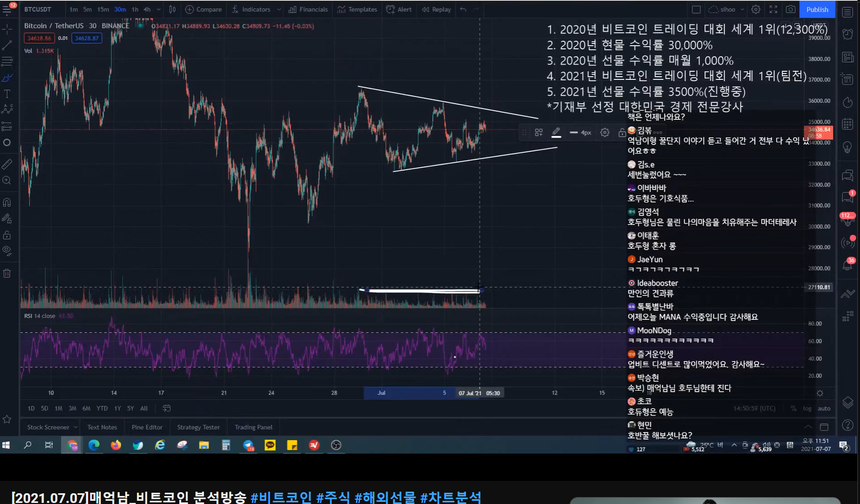Open the Stock Screener dropdown tab
Image resolution: width=860 pixels, height=504 pixels.
click(x=52, y=427)
